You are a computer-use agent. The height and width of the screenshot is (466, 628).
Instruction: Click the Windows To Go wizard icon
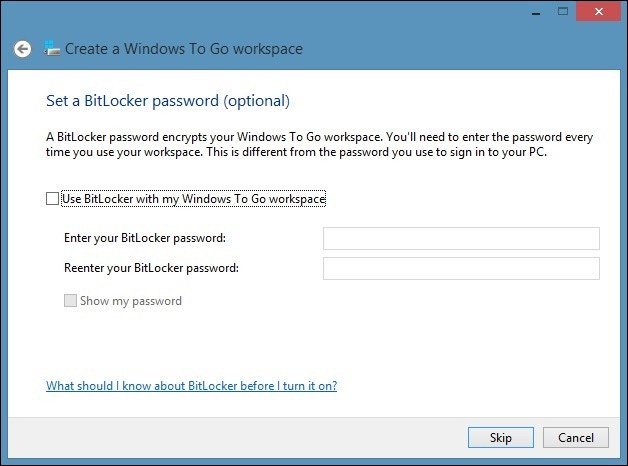point(53,48)
